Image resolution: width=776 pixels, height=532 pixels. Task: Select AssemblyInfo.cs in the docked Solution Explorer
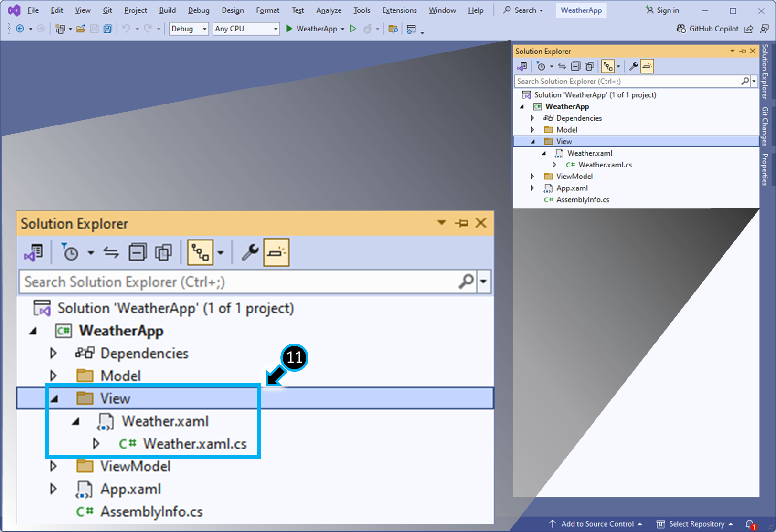(x=583, y=200)
